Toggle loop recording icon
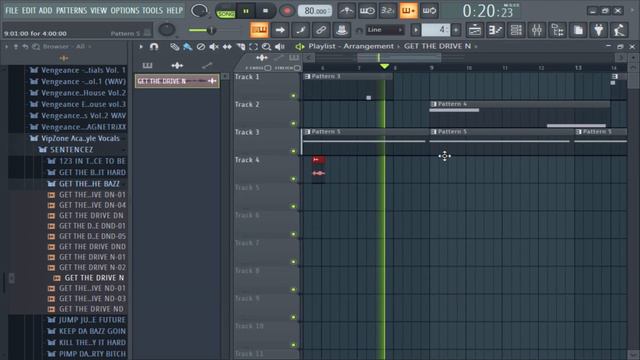Image resolution: width=640 pixels, height=360 pixels. [x=429, y=11]
